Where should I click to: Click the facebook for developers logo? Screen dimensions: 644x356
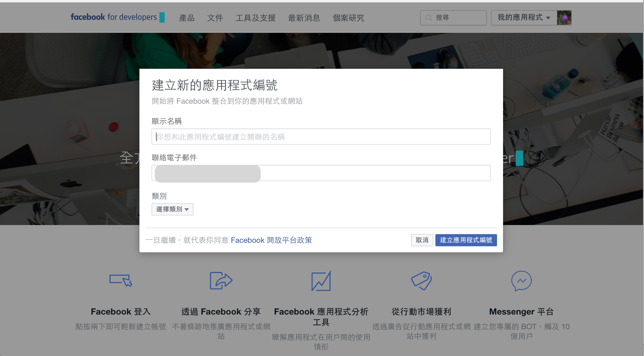(x=117, y=17)
